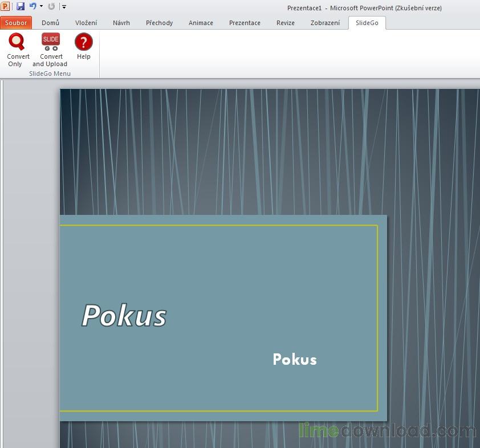Click the Redo icon in quick access toolbar
Screen dimensions: 480x448
pyautogui.click(x=51, y=6)
